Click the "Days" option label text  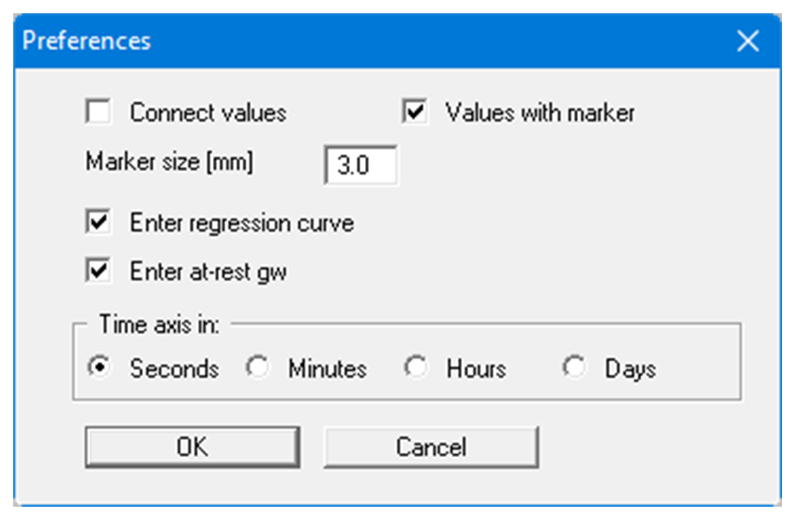pos(629,368)
